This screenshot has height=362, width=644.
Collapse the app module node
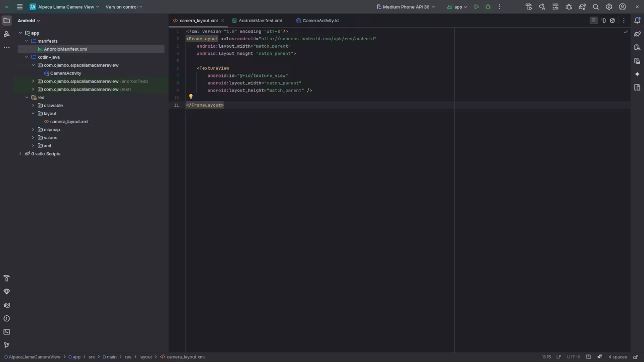point(20,33)
